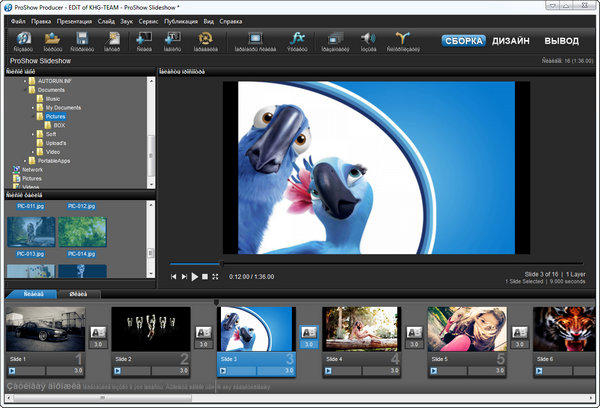Open the transition icon after Slide 3
Screen dimensions: 600x408
click(307, 333)
